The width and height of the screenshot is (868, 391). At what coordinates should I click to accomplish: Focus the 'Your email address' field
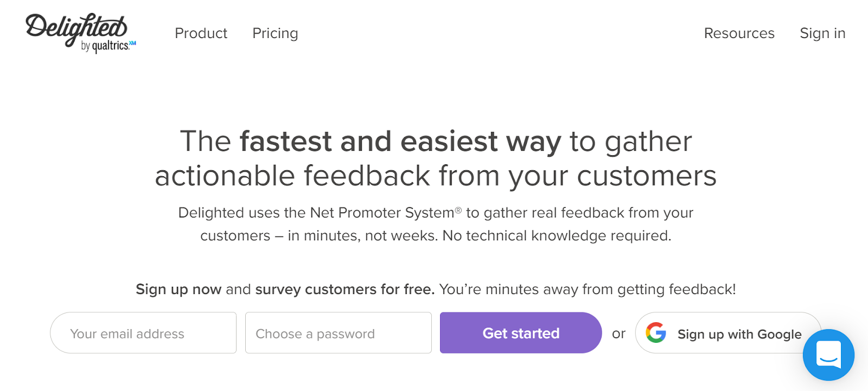143,333
